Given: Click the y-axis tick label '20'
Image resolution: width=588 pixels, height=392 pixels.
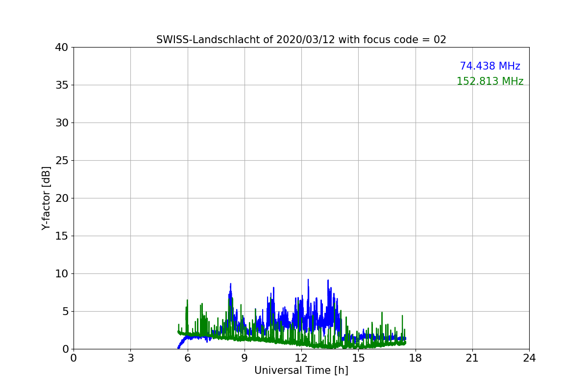Looking at the screenshot, I should tap(62, 198).
